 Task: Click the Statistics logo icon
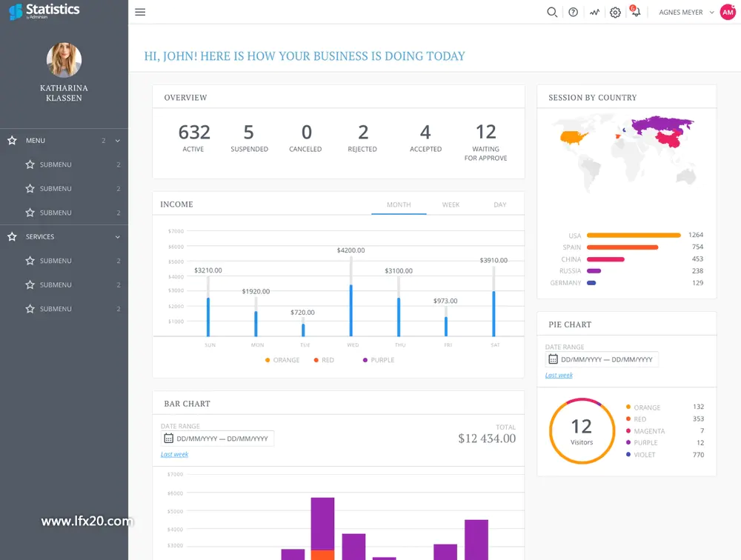point(16,11)
